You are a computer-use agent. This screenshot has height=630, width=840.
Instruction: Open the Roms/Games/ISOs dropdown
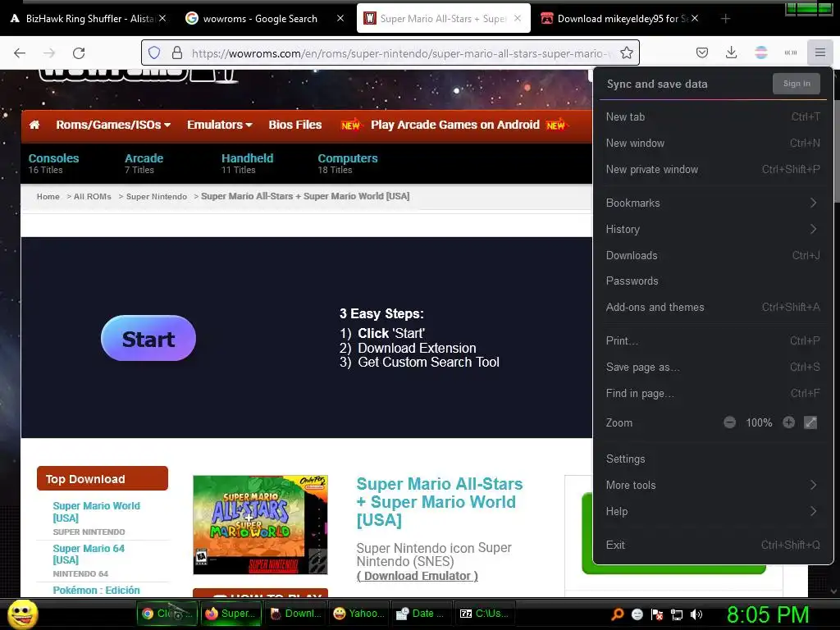tap(113, 125)
